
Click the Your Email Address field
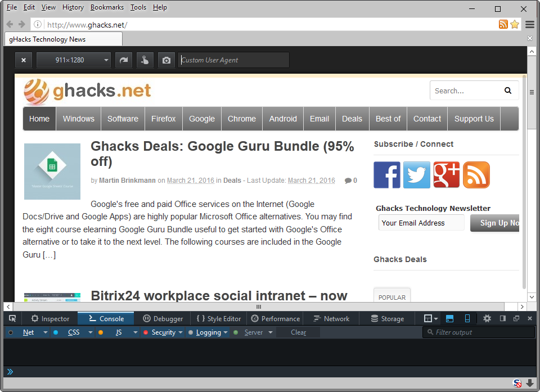421,223
